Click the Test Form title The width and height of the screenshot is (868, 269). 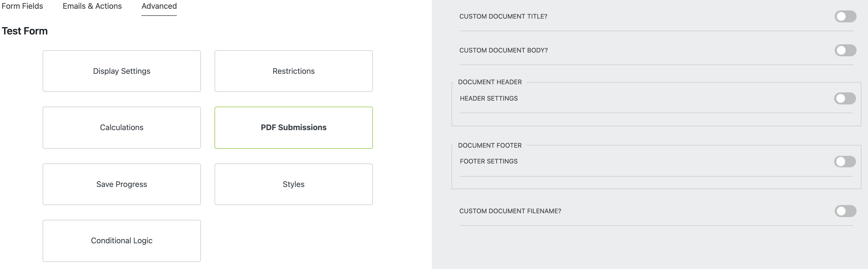24,31
